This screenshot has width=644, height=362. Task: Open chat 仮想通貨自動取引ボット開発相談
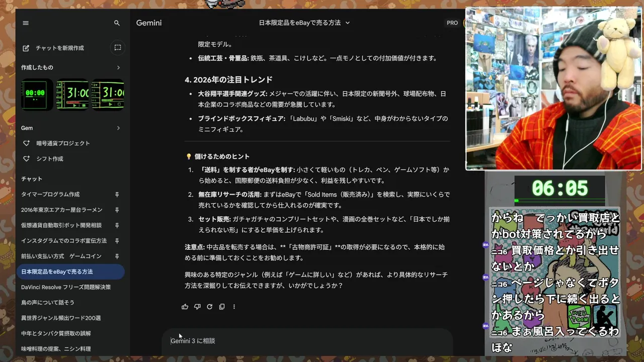(61, 225)
